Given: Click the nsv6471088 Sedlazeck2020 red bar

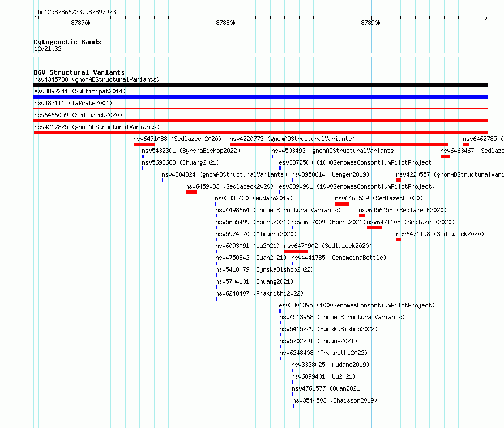Looking at the screenshot, I should (144, 144).
